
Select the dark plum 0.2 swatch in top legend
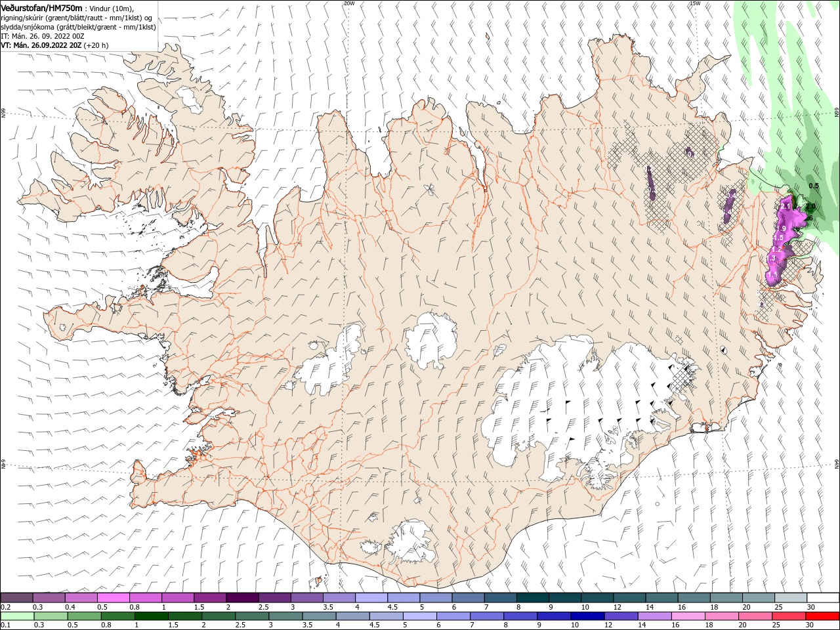coord(16,598)
